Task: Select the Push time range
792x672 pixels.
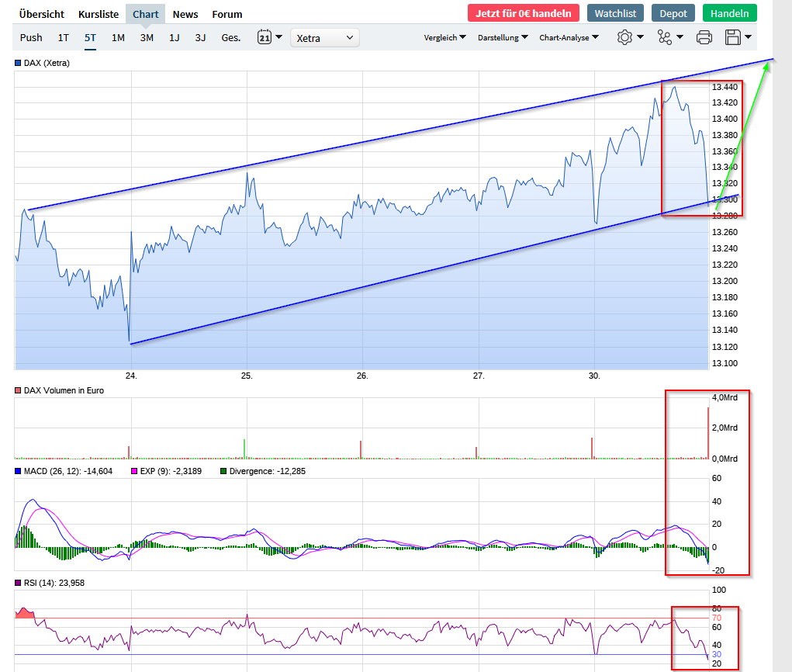Action: tap(31, 37)
